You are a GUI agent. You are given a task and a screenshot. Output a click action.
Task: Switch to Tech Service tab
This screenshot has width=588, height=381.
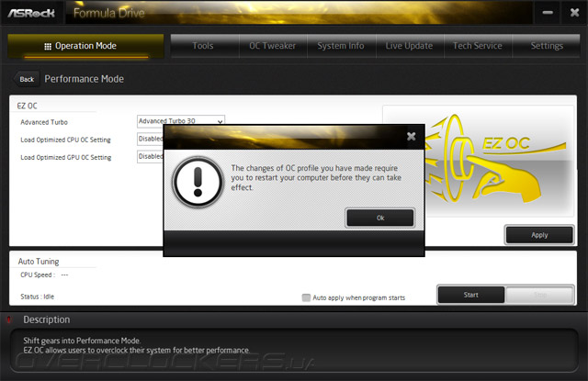coord(478,46)
